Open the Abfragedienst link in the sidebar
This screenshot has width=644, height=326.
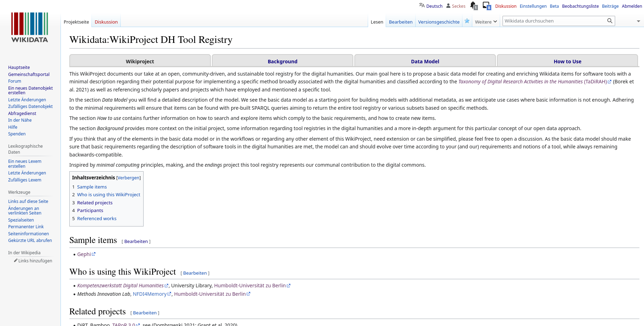[x=22, y=113]
